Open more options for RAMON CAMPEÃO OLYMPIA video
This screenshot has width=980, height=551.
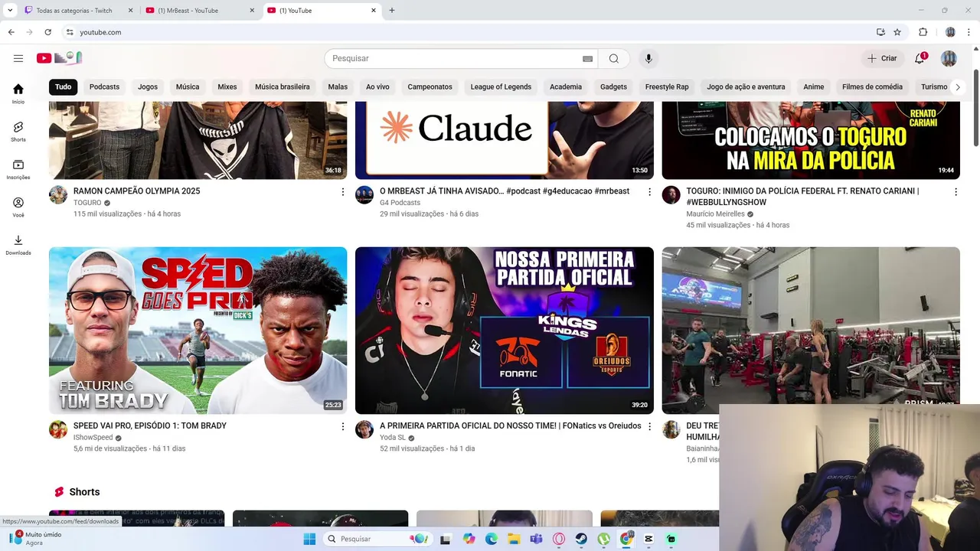pos(343,191)
